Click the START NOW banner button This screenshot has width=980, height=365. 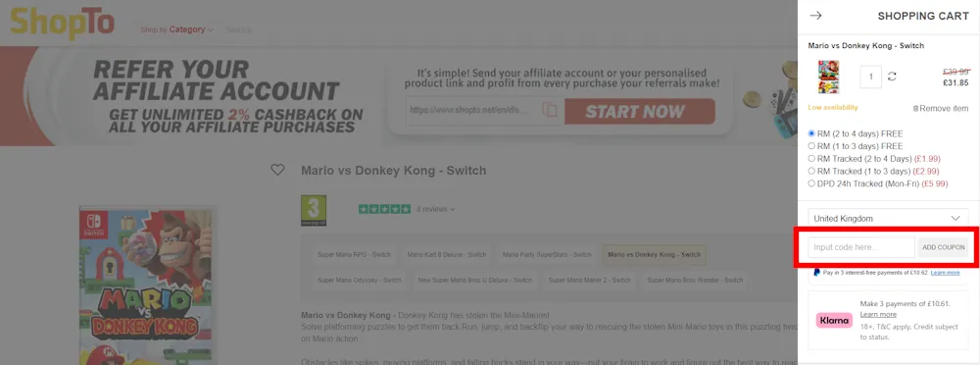[639, 112]
